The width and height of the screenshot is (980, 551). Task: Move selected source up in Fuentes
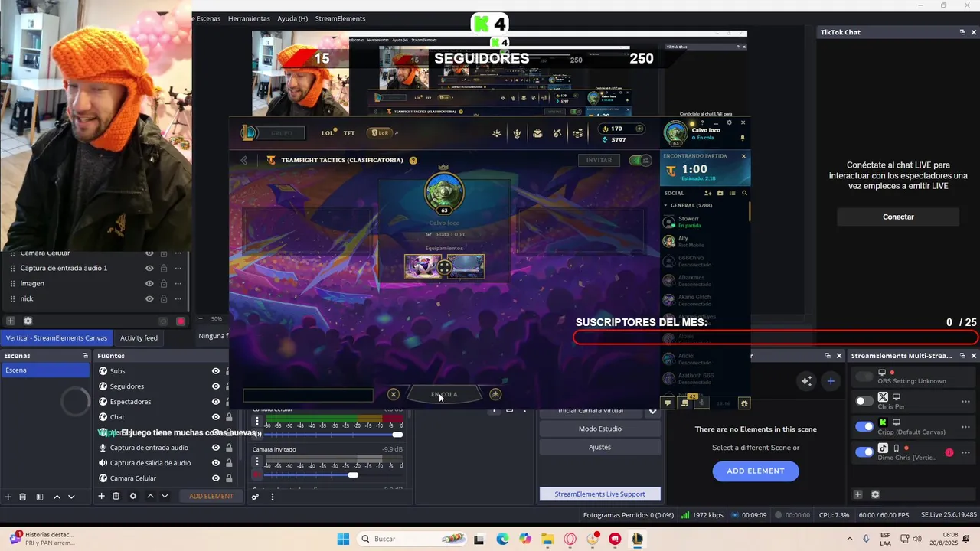150,497
